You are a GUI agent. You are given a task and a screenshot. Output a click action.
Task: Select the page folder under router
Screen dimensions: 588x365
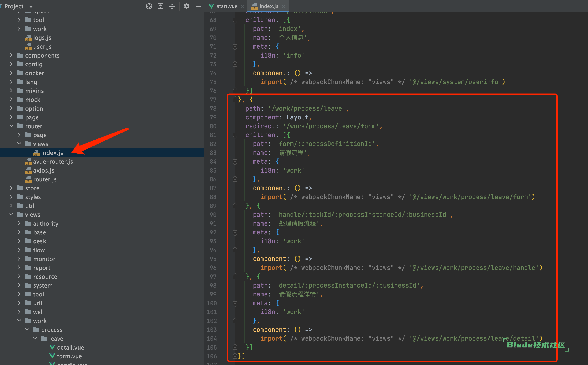pyautogui.click(x=36, y=135)
